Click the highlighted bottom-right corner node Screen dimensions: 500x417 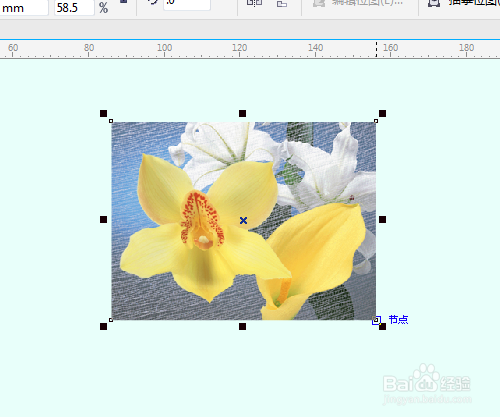tap(376, 320)
